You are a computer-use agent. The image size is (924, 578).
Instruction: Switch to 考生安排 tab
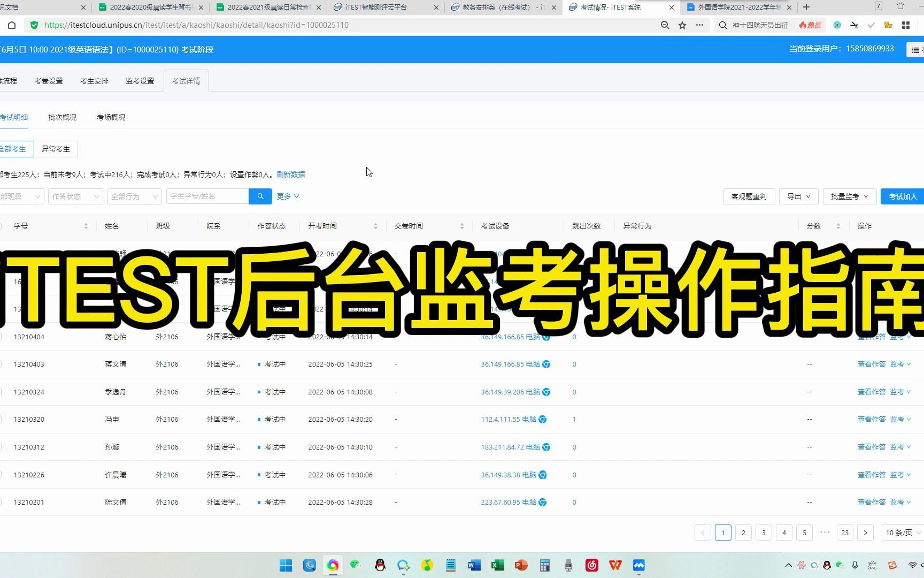point(94,81)
